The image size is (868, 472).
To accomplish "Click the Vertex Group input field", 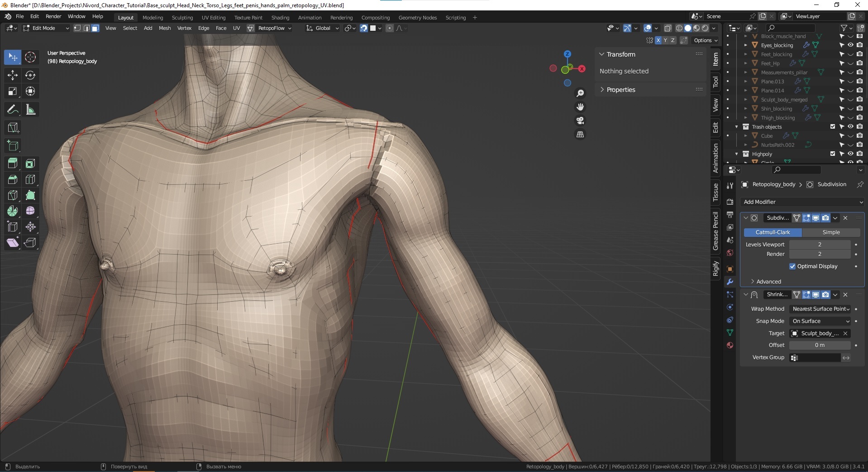I will 816,358.
